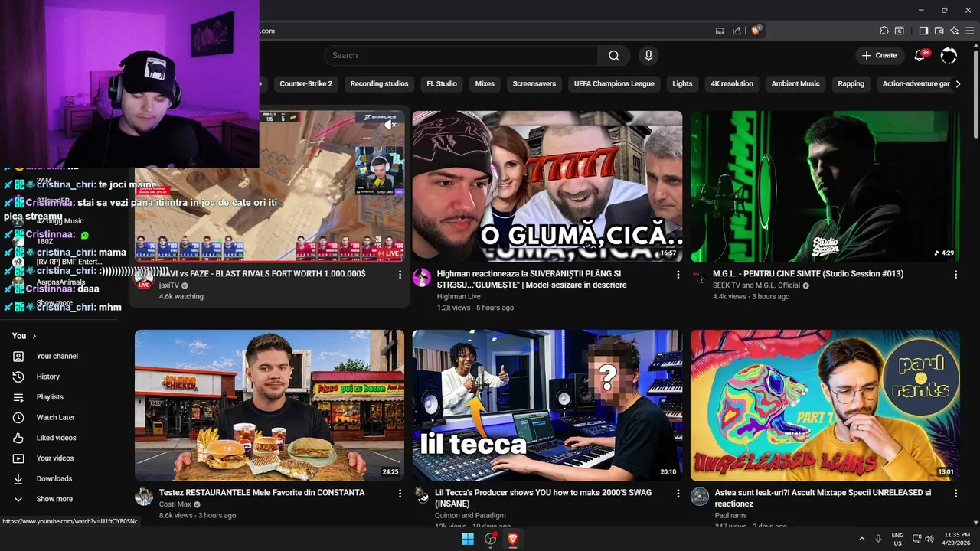Open the jaxiTV channel name link
The image size is (980, 551).
point(169,285)
